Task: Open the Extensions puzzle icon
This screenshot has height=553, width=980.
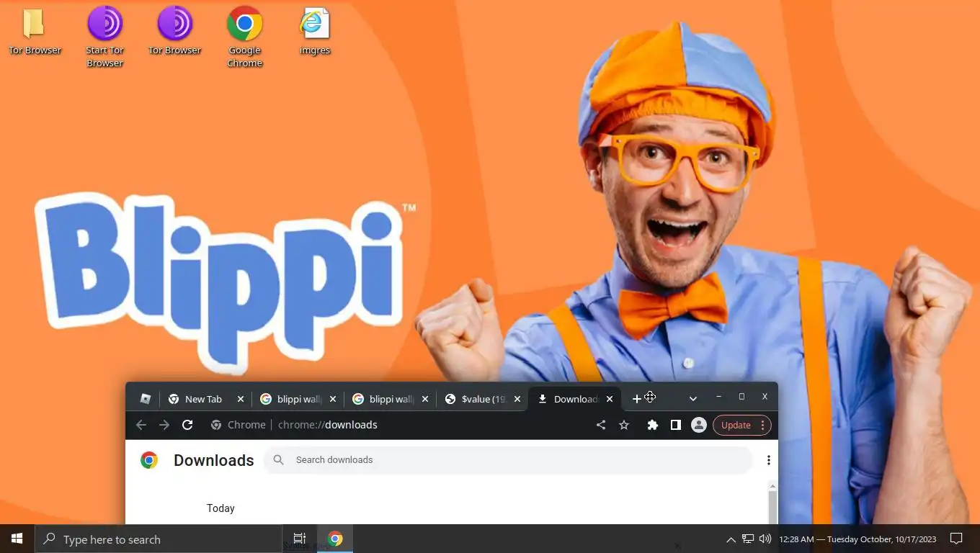Action: pyautogui.click(x=653, y=425)
